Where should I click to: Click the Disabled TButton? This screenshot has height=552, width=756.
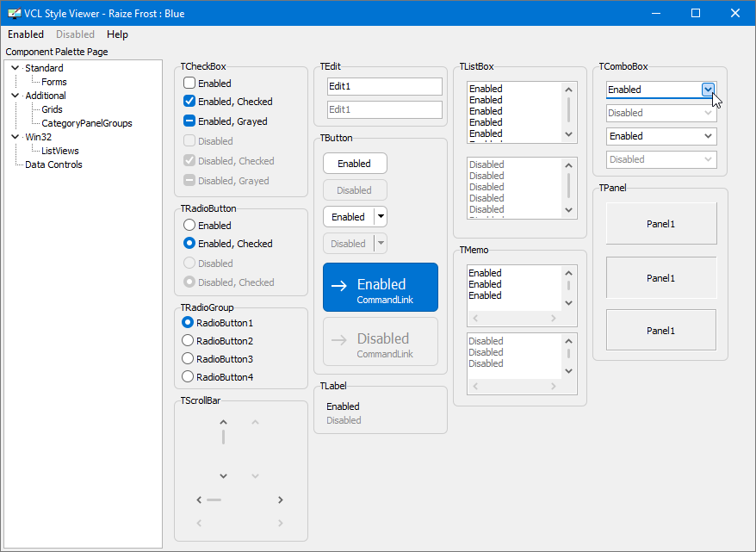coord(355,190)
